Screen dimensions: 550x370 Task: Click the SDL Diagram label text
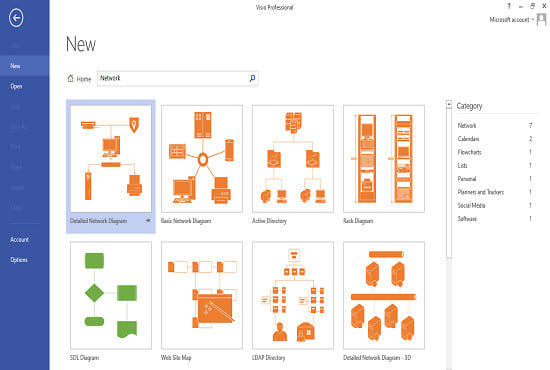tap(84, 358)
